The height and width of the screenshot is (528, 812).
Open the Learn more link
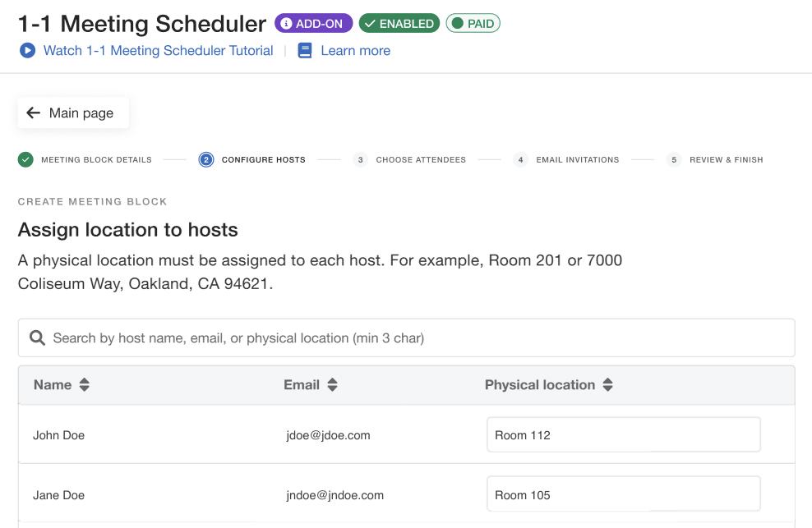pyautogui.click(x=355, y=51)
